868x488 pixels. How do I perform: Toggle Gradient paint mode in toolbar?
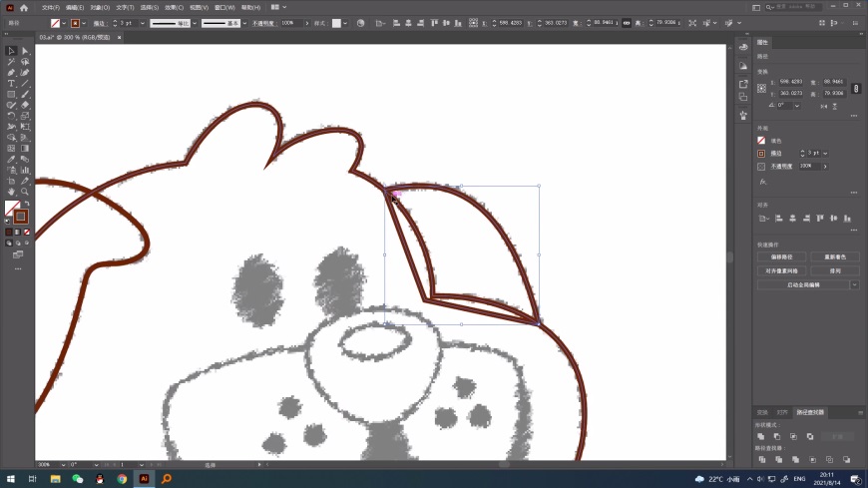coord(18,233)
